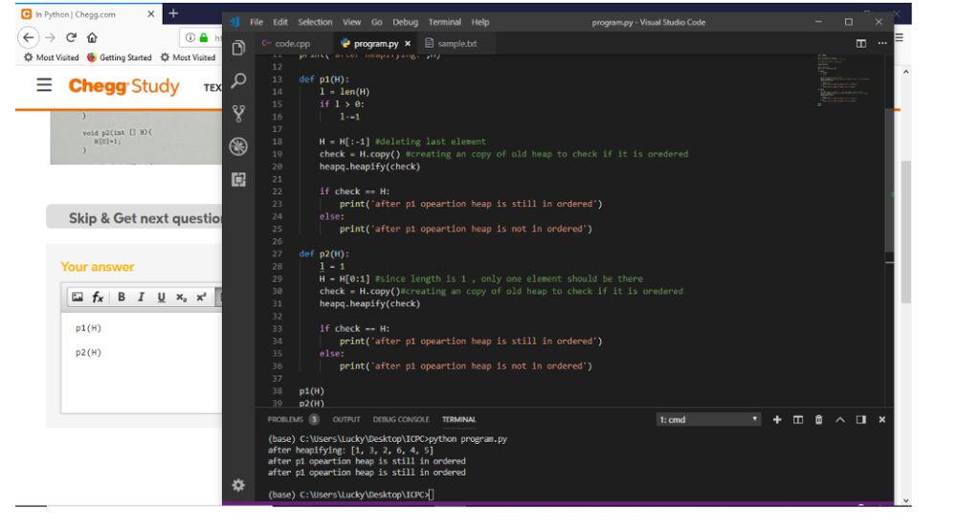Open the Source Control view
This screenshot has width=980, height=531.
(238, 114)
